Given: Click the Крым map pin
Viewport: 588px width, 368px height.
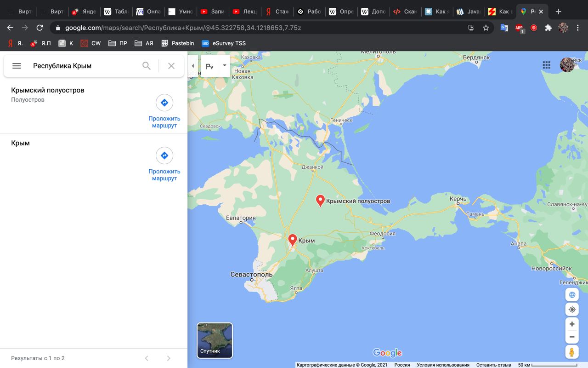Looking at the screenshot, I should [292, 240].
